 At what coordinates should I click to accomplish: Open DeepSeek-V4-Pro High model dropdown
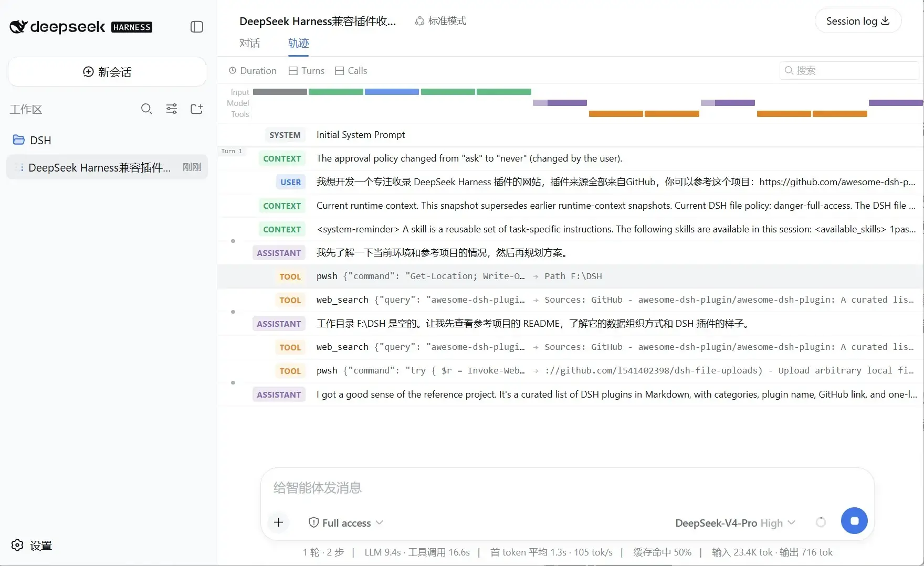click(735, 523)
